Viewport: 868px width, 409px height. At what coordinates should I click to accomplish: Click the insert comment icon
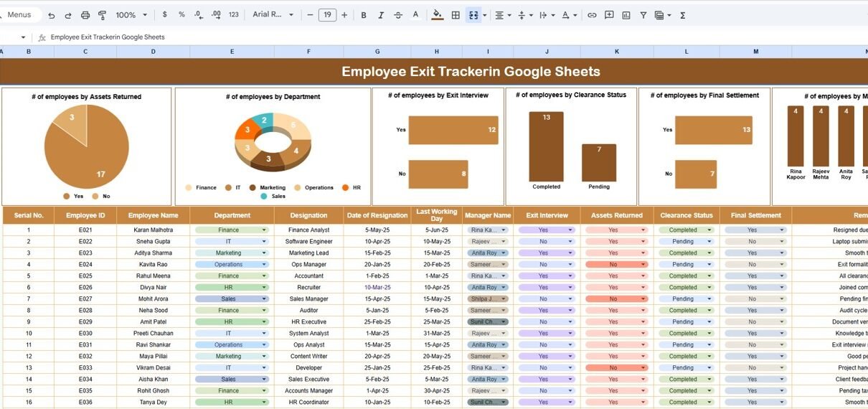pos(609,15)
